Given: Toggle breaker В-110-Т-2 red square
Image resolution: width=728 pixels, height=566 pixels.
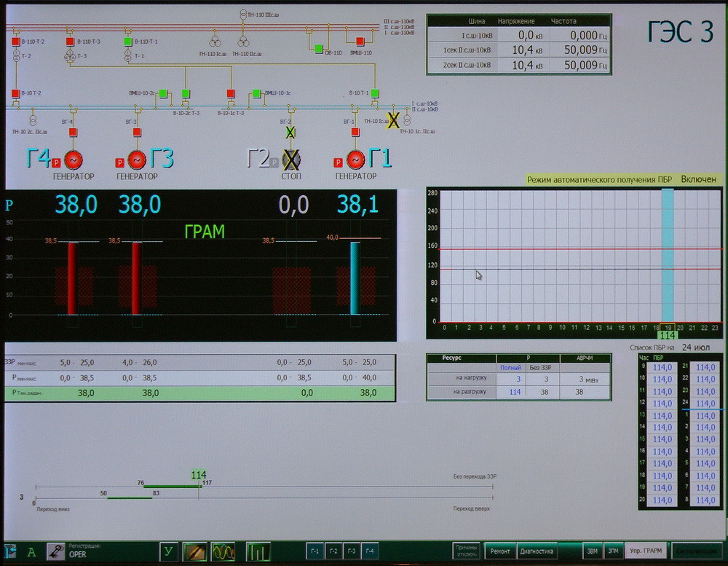Looking at the screenshot, I should (x=16, y=42).
